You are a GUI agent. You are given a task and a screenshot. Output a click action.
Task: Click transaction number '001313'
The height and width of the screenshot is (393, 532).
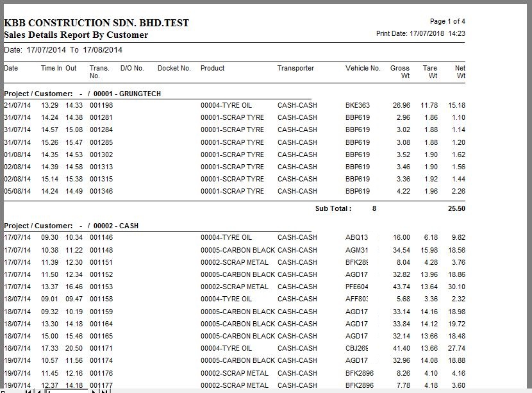coord(101,167)
